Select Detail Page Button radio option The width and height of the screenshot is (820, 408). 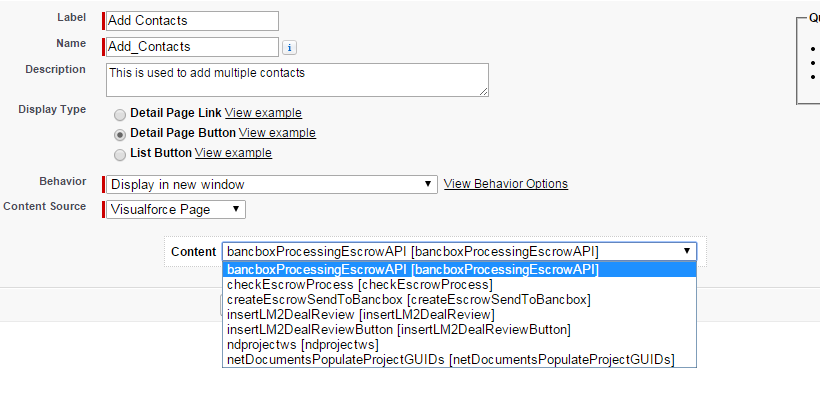(x=120, y=134)
